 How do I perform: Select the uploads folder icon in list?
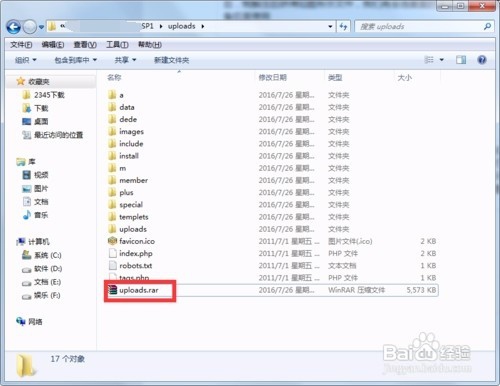[x=112, y=229]
